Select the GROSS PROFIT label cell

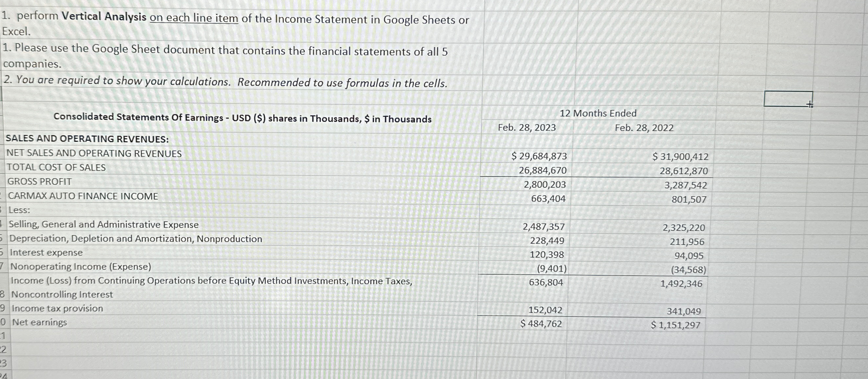pos(39,181)
